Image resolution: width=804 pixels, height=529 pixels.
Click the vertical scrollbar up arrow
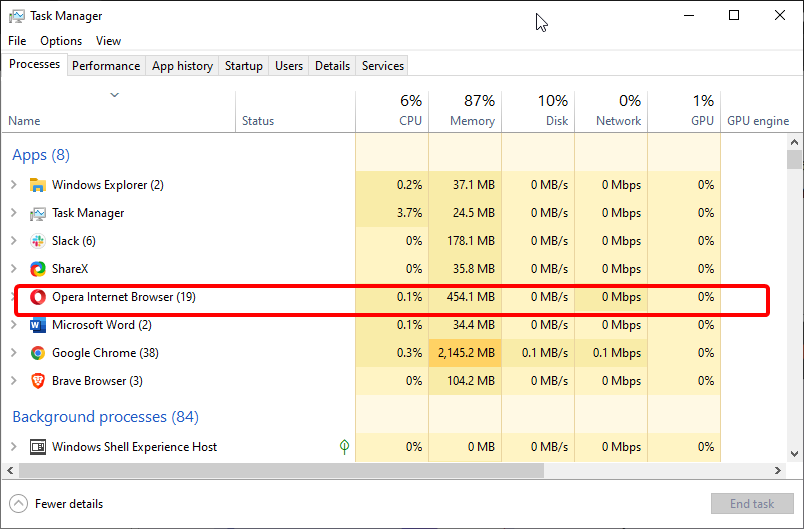coord(795,142)
